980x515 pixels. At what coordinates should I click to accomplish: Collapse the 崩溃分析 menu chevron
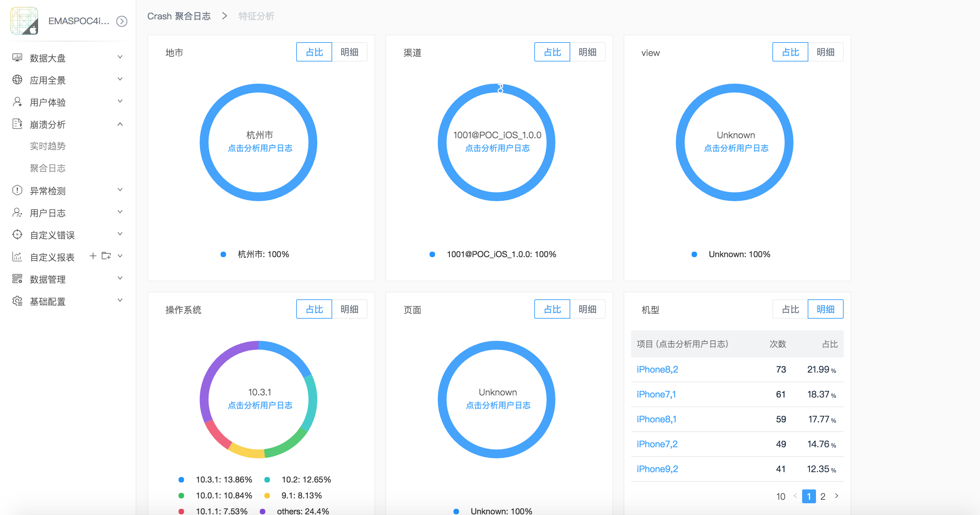tap(120, 124)
